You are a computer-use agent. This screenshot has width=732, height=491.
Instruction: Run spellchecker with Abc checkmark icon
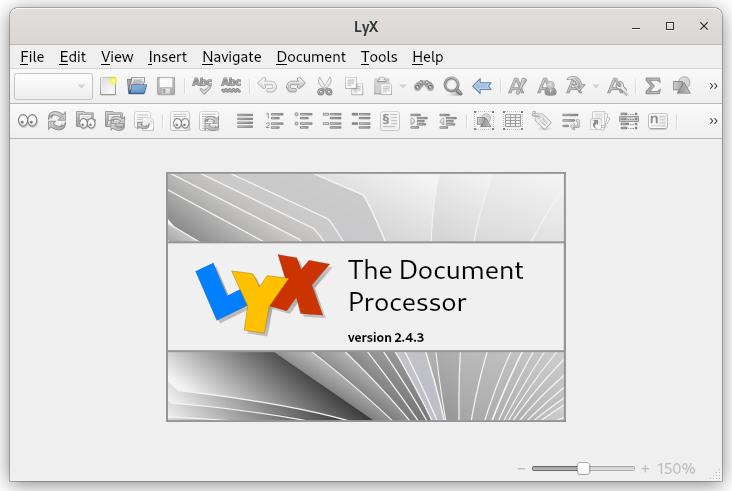click(202, 86)
